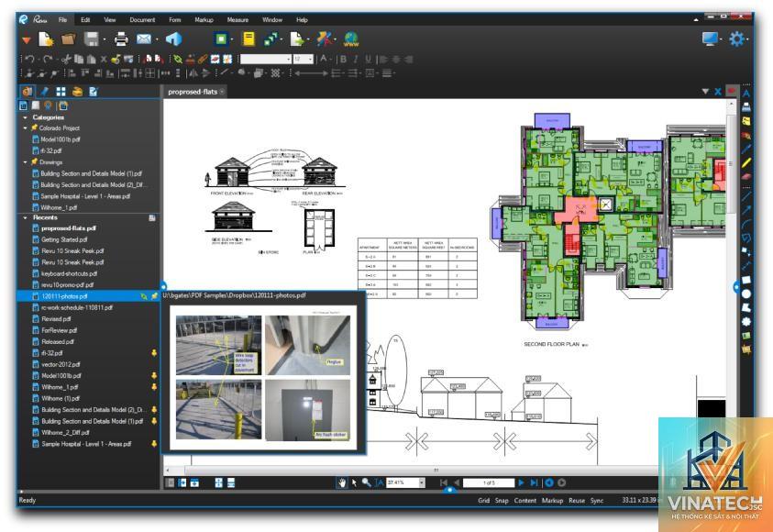Click the red profile arrow at toolbar start

point(26,40)
